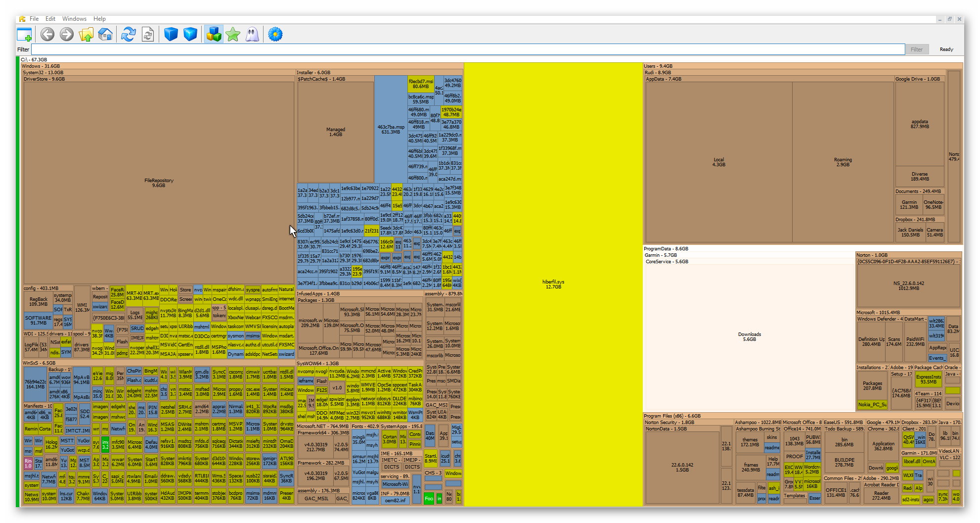980x523 pixels.
Task: Click the blue refresh arrows icon
Action: pos(129,35)
